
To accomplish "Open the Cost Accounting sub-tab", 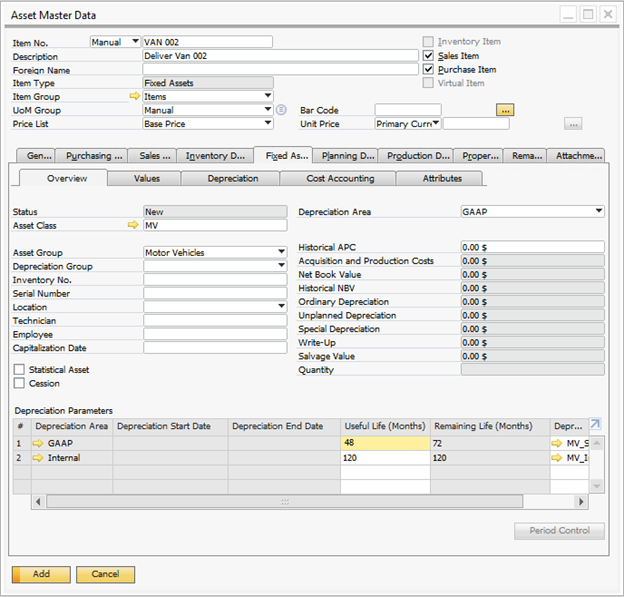I will coord(337,178).
